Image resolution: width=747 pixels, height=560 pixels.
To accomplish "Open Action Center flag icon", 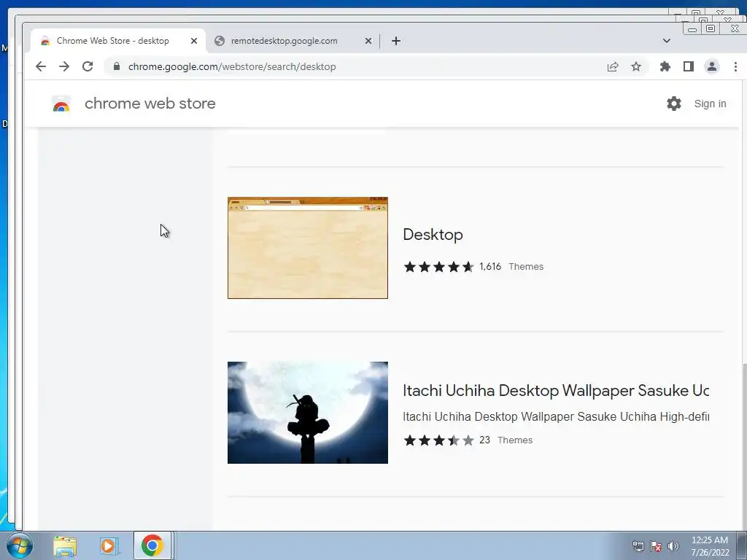I will point(656,547).
